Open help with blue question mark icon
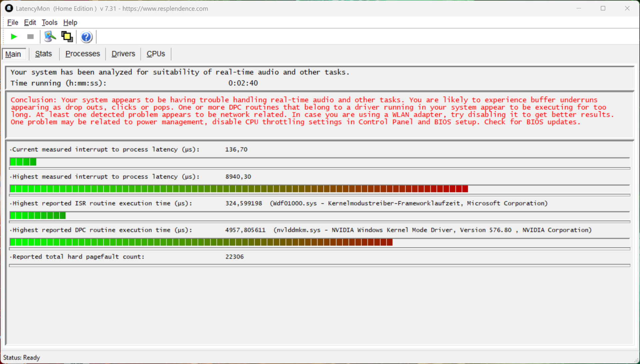640x364 pixels. [86, 37]
